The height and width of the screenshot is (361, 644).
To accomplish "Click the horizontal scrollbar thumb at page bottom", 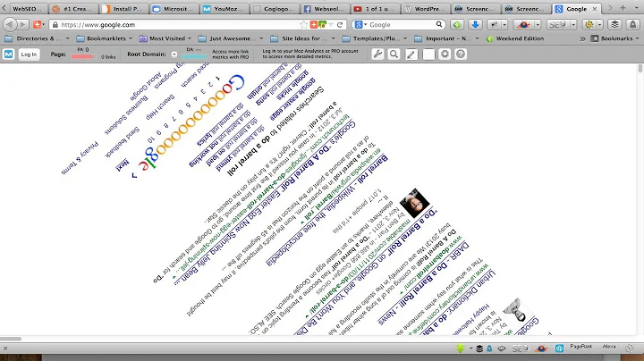I will tap(11, 339).
